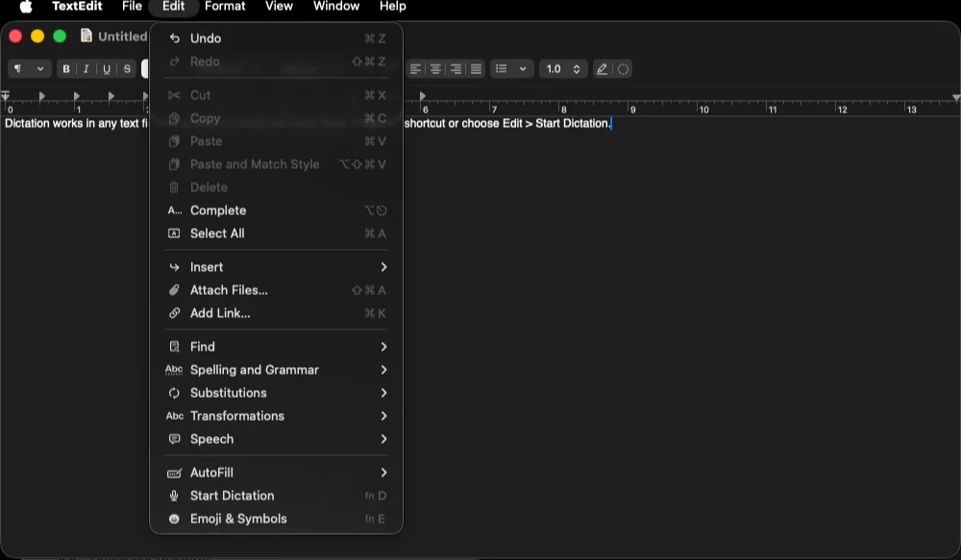Open the Window menu
Image resolution: width=961 pixels, height=560 pixels.
[336, 6]
